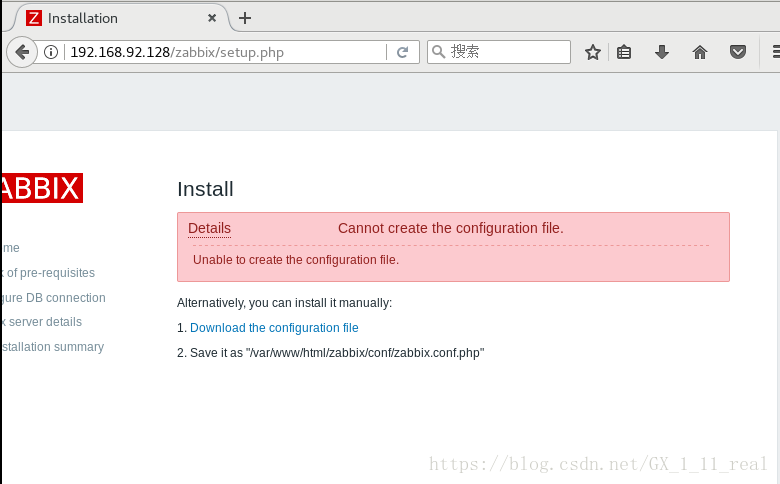This screenshot has width=780, height=484.
Task: Click Download the configuration file link
Action: click(x=274, y=328)
